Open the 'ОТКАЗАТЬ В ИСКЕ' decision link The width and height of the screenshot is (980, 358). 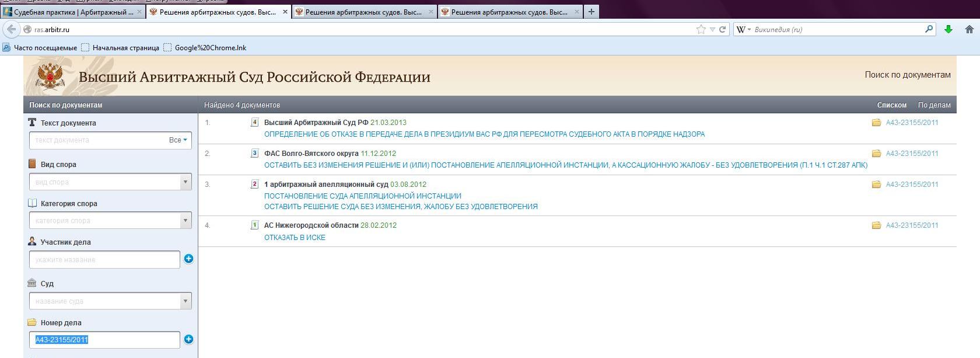[x=295, y=238]
